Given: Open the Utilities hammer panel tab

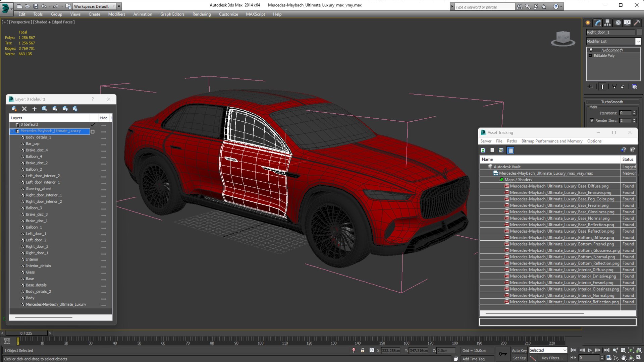Looking at the screenshot, I should (637, 23).
